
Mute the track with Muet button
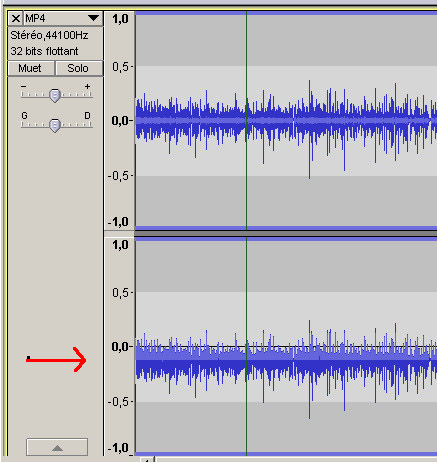(31, 68)
